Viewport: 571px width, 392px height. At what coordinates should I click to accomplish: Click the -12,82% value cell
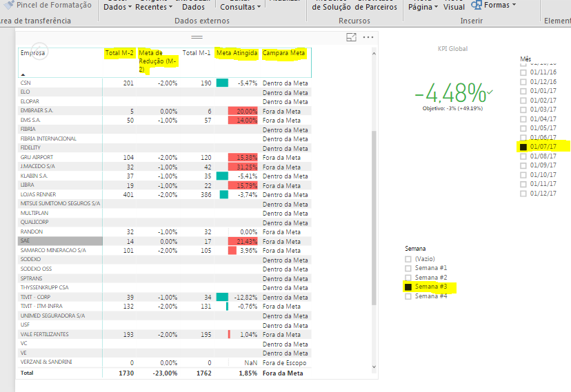tap(246, 298)
